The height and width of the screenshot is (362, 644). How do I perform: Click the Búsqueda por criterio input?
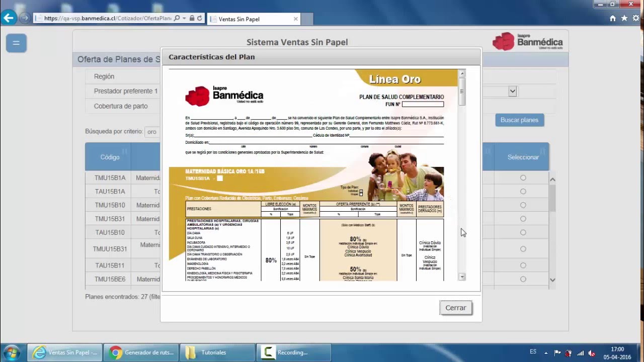coord(152,132)
